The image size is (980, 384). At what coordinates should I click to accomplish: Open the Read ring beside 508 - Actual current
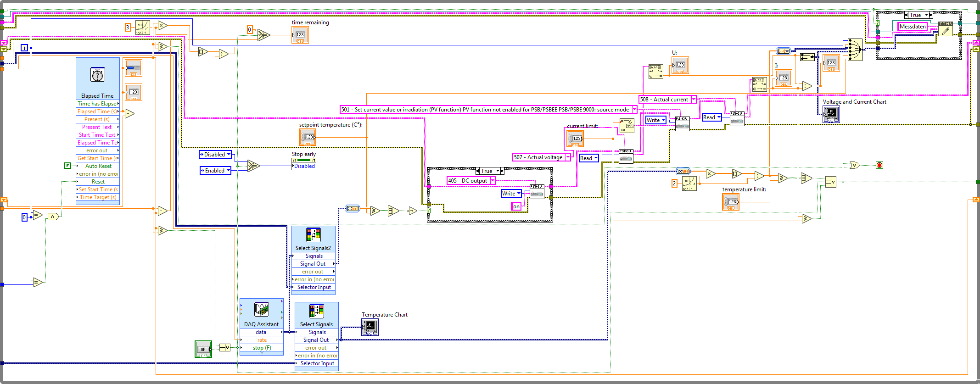point(719,117)
